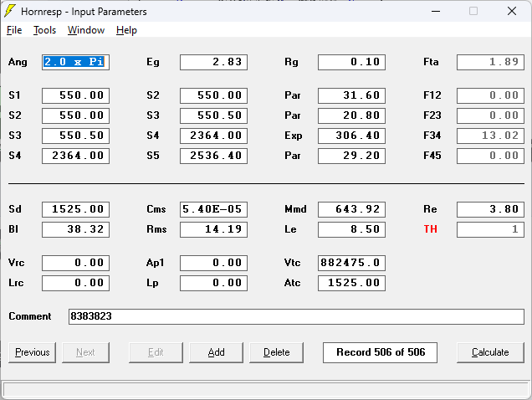Viewport: 532px width, 400px height.
Task: Click the greyed Next button
Action: (x=85, y=352)
